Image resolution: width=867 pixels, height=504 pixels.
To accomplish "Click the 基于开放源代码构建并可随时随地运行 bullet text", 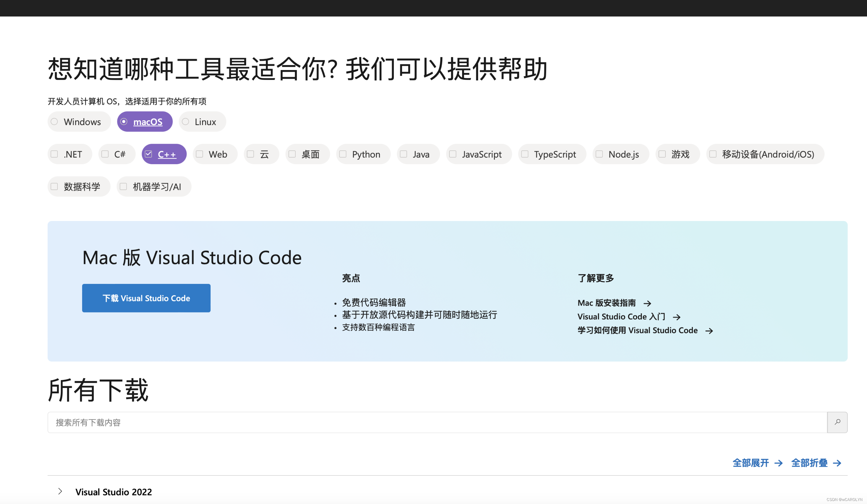I will pos(419,315).
